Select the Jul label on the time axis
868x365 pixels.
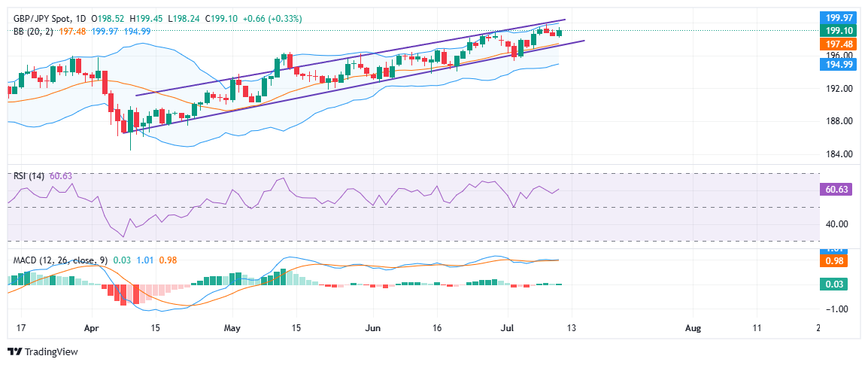coord(508,328)
